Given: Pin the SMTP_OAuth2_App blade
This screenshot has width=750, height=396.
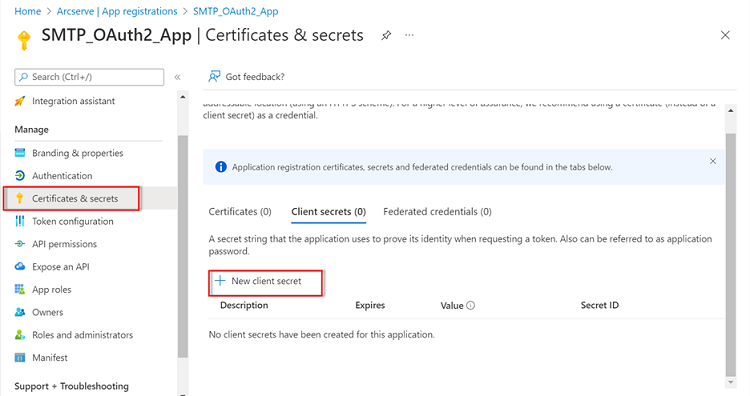Looking at the screenshot, I should (386, 35).
